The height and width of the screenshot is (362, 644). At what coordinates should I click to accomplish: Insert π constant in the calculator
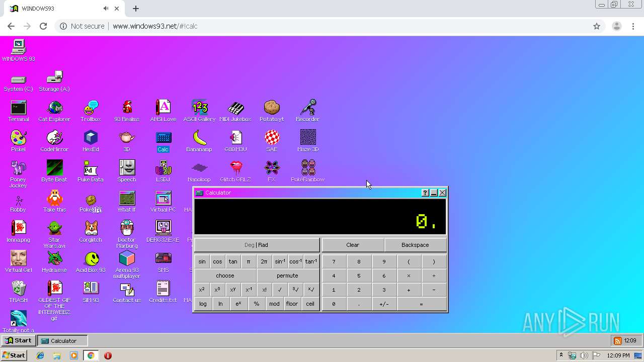click(x=249, y=261)
